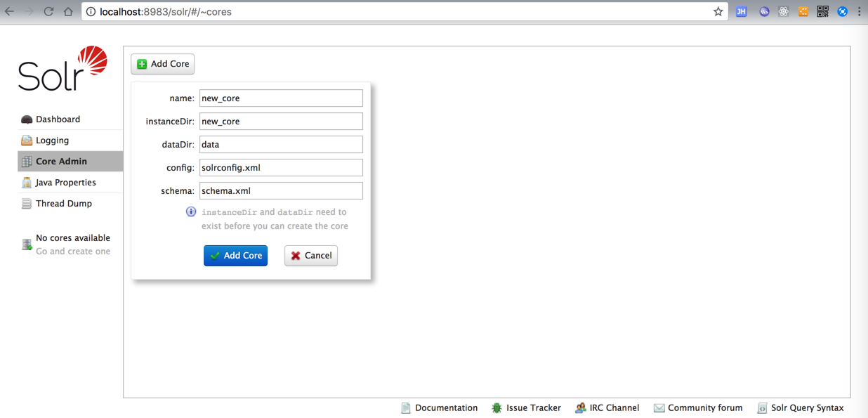Image resolution: width=868 pixels, height=418 pixels.
Task: Click the Solr logo
Action: (63, 68)
